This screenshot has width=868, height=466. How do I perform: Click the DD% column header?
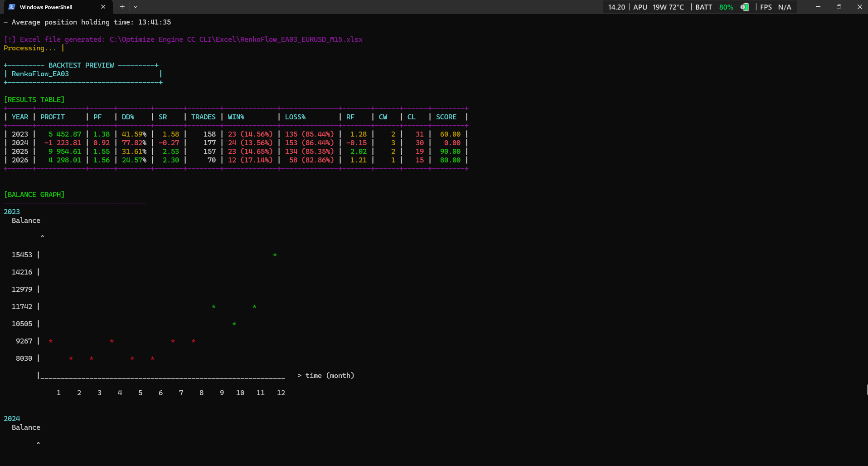coord(128,117)
